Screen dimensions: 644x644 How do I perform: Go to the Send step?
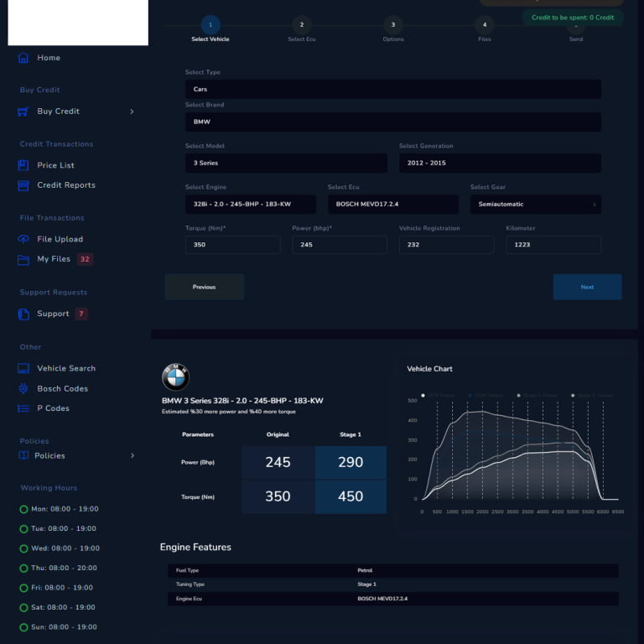click(x=576, y=39)
